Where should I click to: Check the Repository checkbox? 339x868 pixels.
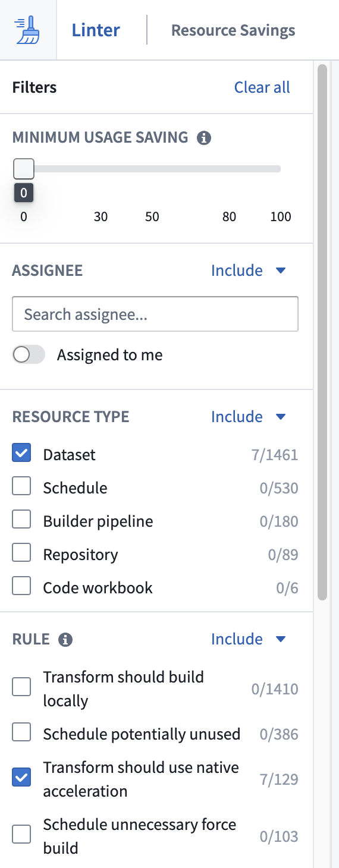pyautogui.click(x=22, y=554)
